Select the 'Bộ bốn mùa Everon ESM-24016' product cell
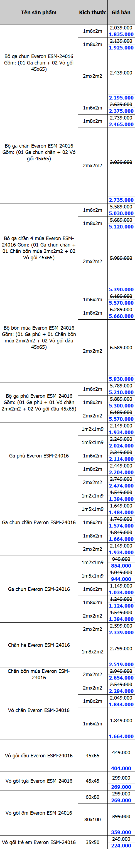This screenshot has height=868, width=135. [39, 337]
